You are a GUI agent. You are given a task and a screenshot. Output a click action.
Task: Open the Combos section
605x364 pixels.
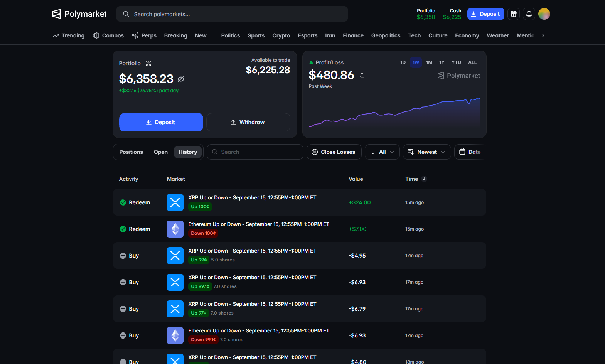108,35
